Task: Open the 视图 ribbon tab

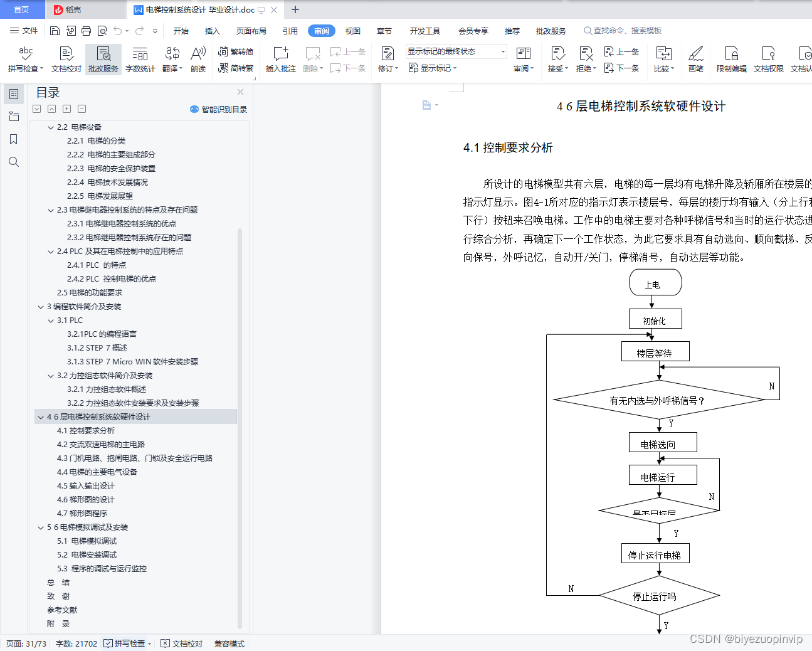Action: (x=353, y=31)
